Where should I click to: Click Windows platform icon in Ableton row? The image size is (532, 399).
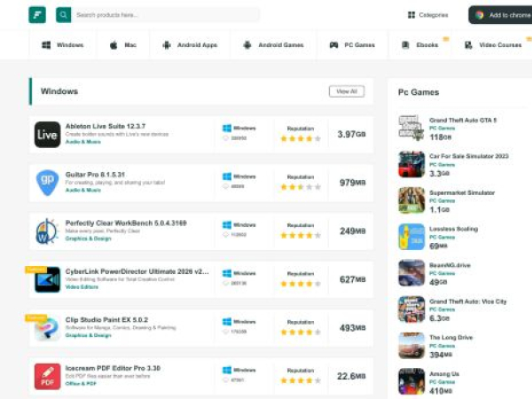coord(227,129)
